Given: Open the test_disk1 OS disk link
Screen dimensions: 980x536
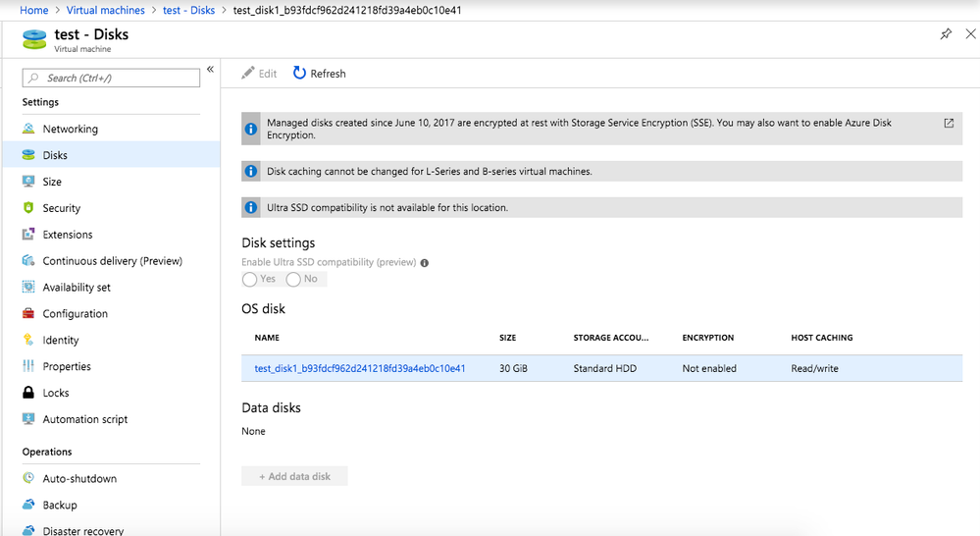Looking at the screenshot, I should pyautogui.click(x=359, y=369).
